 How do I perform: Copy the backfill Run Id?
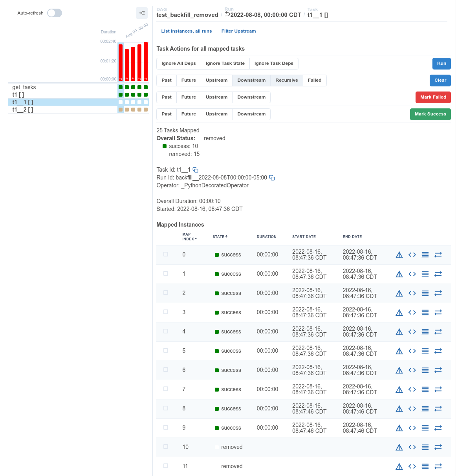click(272, 178)
